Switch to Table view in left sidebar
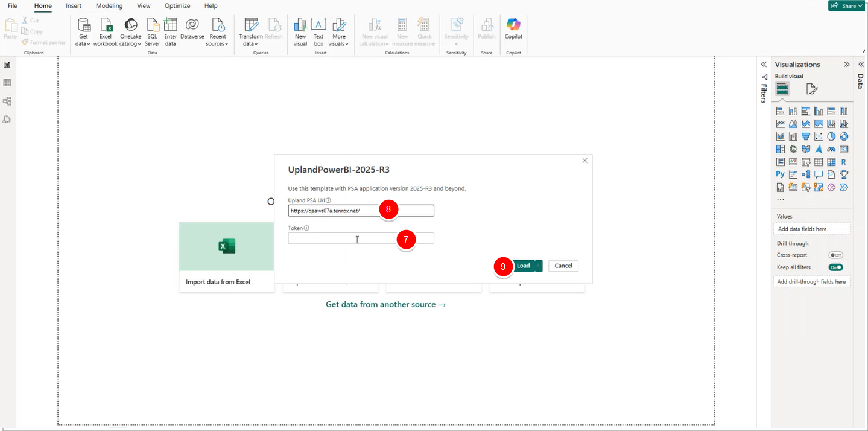868x431 pixels. point(7,83)
